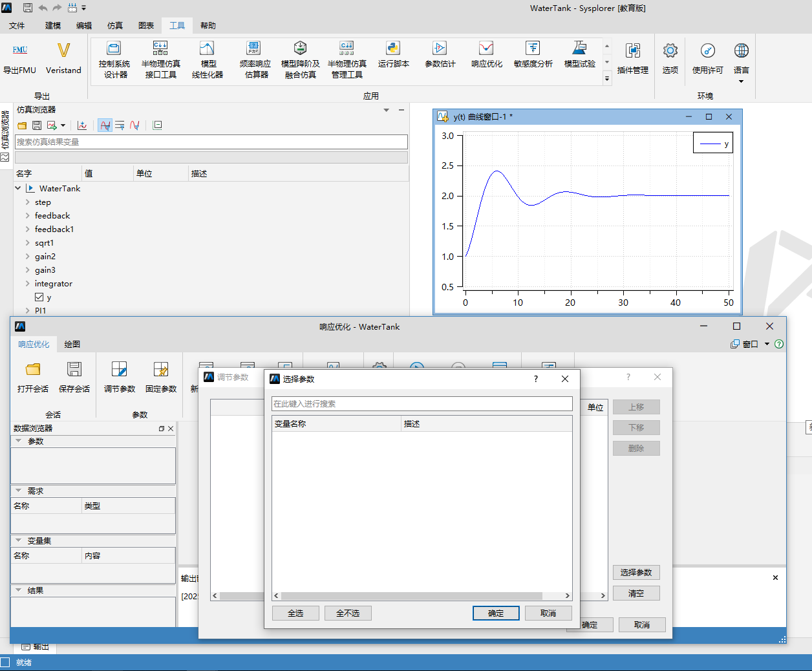The height and width of the screenshot is (671, 812).
Task: Open export dropdown arrow in 仿真浏览器 toolbar
Action: [x=63, y=125]
